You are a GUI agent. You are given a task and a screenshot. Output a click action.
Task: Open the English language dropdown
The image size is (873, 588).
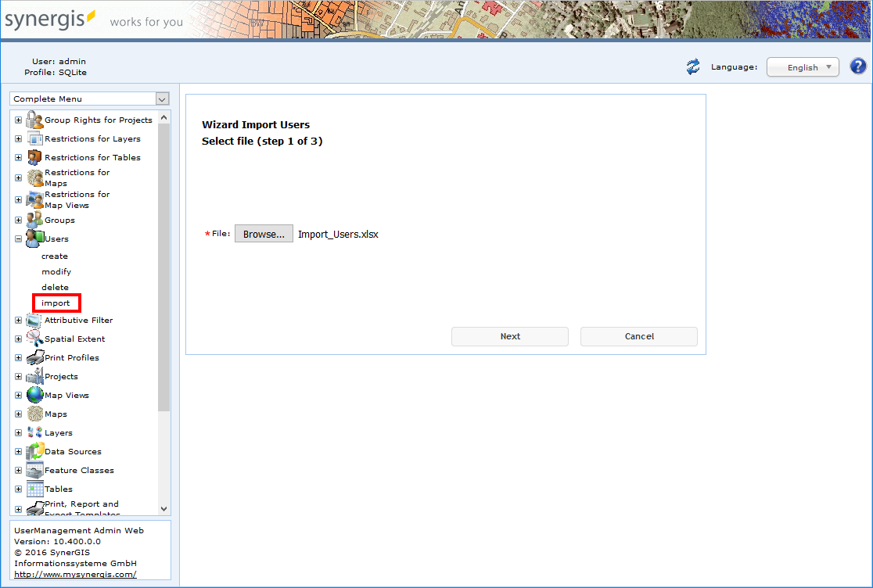803,66
